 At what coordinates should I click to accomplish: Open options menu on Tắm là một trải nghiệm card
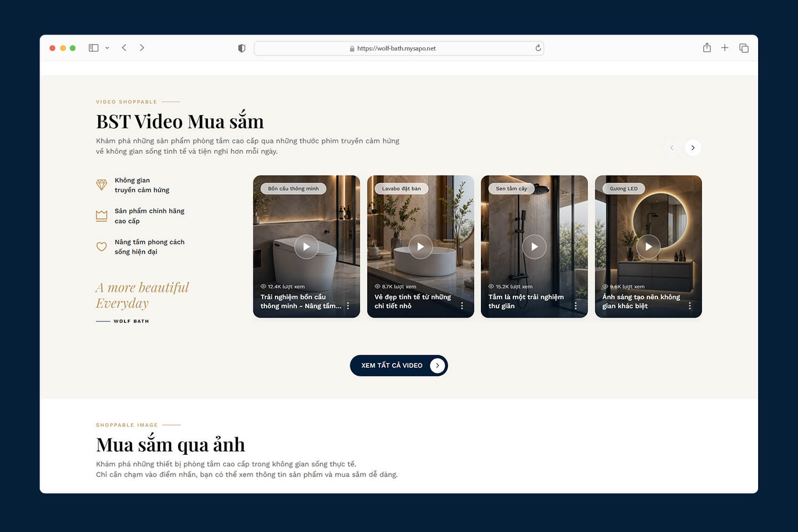576,306
